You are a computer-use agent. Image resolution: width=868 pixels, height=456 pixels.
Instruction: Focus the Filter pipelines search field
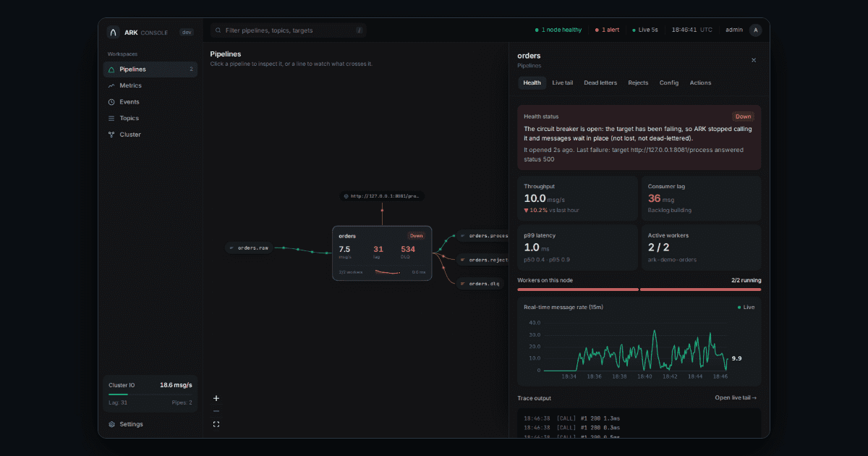(x=288, y=30)
